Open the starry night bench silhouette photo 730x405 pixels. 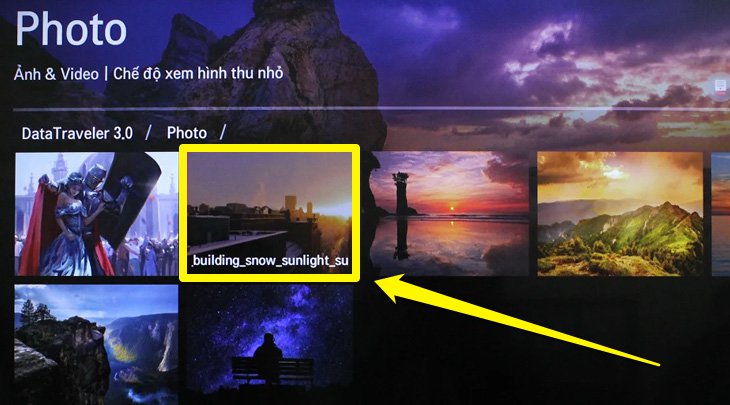269,344
